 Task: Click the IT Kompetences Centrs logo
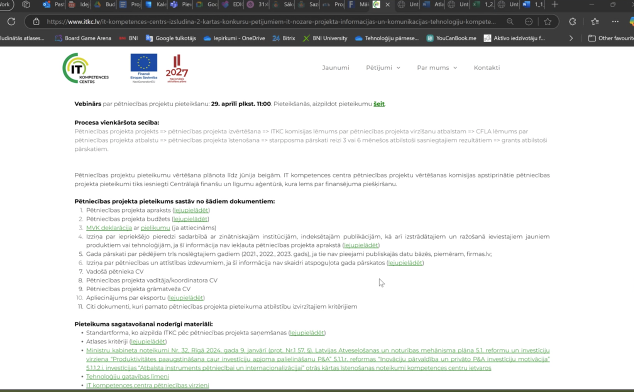point(85,68)
